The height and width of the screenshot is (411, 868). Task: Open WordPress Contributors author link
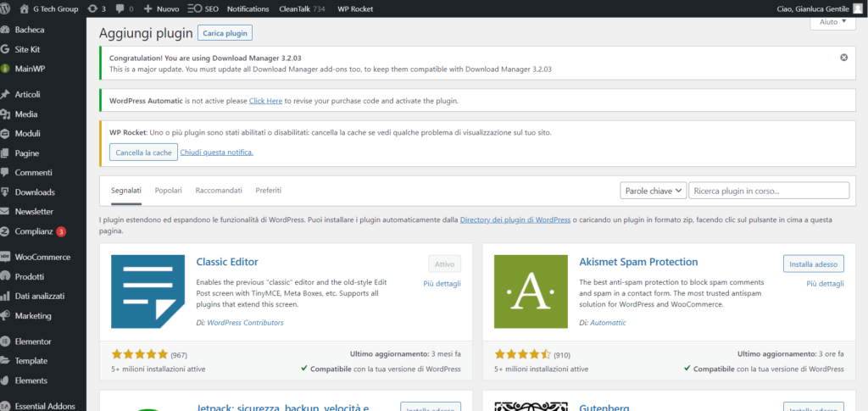pos(245,323)
